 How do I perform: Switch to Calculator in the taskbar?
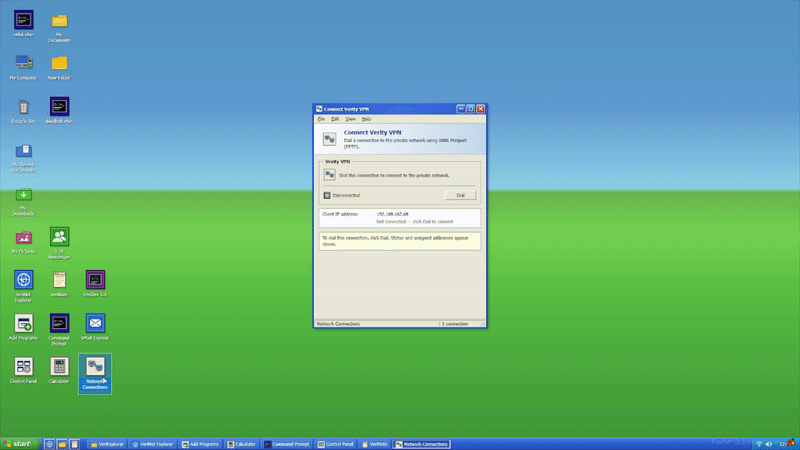[242, 444]
